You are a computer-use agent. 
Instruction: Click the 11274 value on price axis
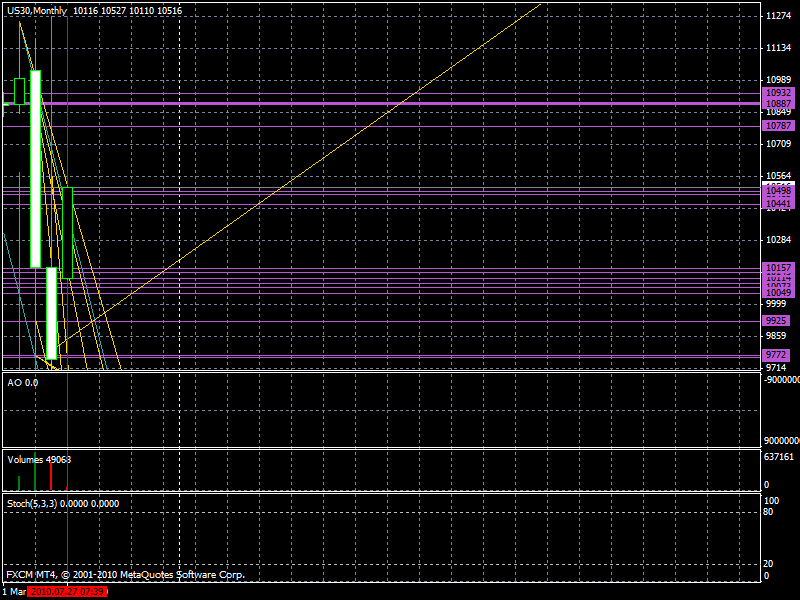coord(779,16)
